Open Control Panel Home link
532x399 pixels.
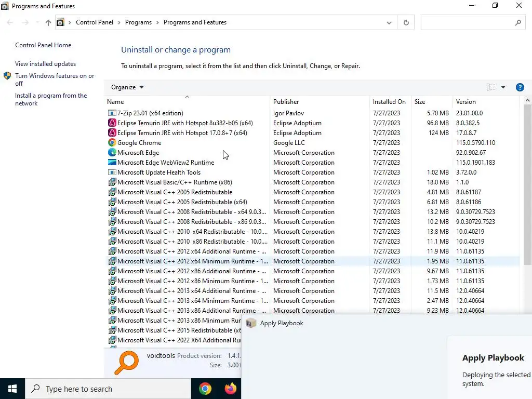43,45
